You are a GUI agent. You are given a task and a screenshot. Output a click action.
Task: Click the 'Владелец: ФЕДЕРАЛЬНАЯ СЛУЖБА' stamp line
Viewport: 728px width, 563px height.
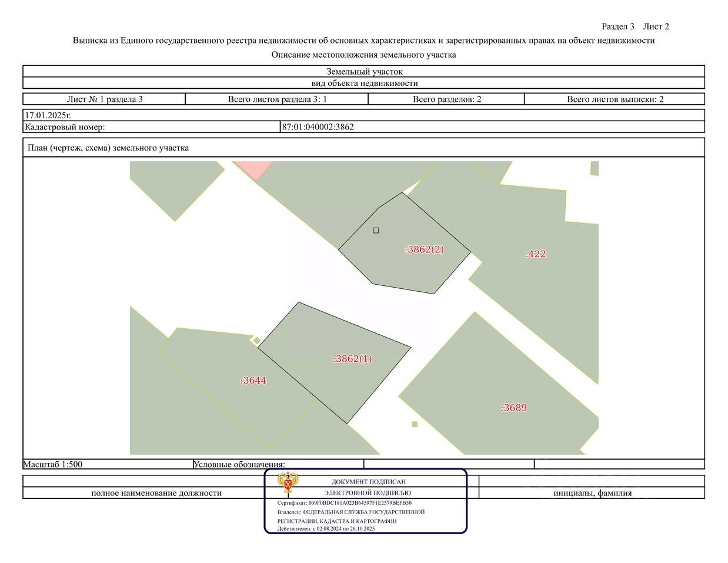point(351,512)
